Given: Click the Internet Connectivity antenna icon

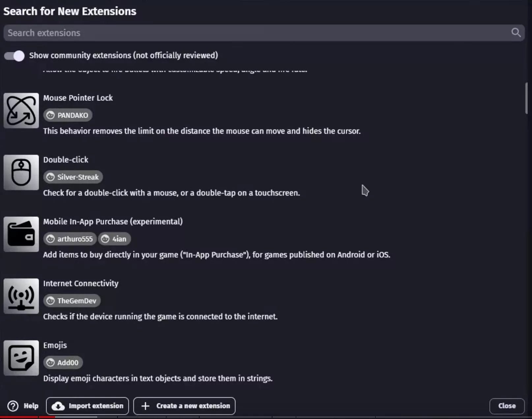Looking at the screenshot, I should [21, 296].
